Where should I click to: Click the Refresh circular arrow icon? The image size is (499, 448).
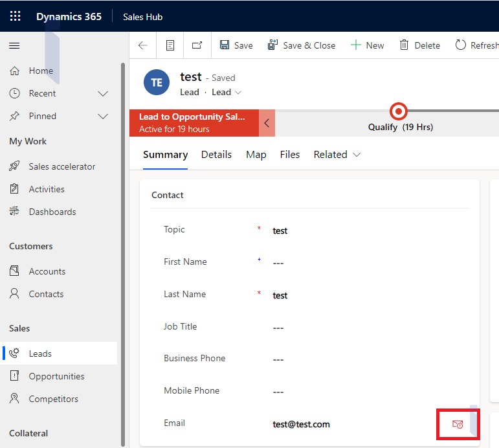click(x=460, y=45)
